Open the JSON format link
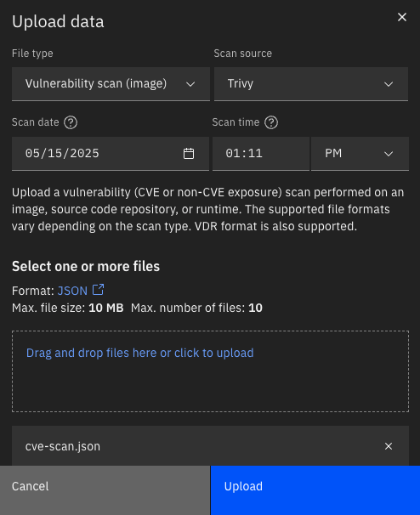 pos(72,291)
